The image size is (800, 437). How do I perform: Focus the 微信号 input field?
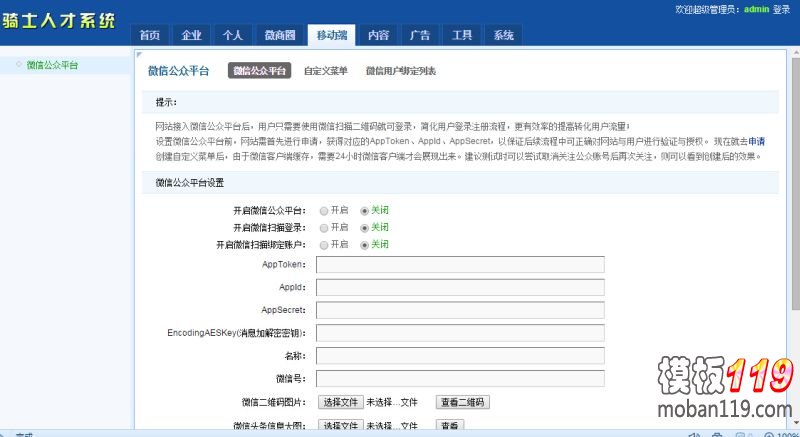click(x=460, y=378)
